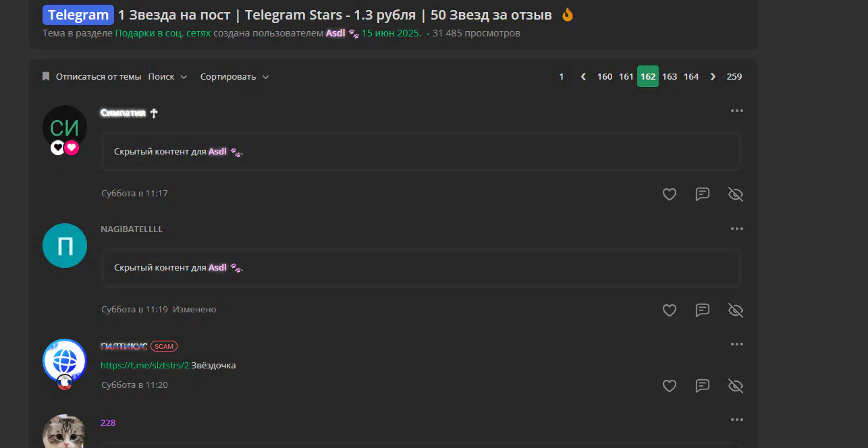Reply to NAGIBATELLLL's post via comment icon

[x=703, y=310]
